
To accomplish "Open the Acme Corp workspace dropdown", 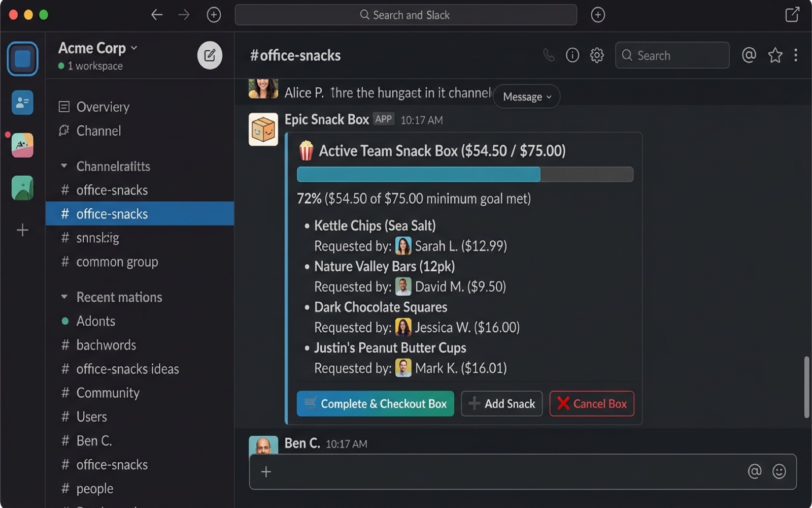I will click(98, 48).
